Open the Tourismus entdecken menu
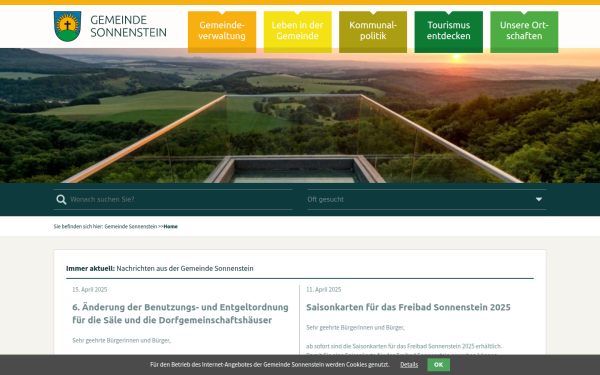Screen dimensions: 600x375 (448, 32)
